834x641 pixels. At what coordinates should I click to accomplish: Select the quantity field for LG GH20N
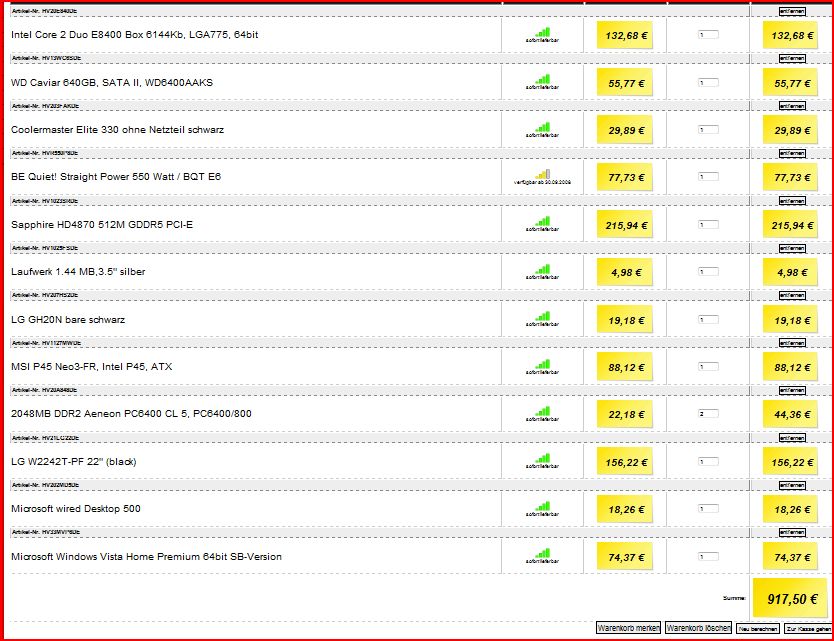tap(708, 319)
